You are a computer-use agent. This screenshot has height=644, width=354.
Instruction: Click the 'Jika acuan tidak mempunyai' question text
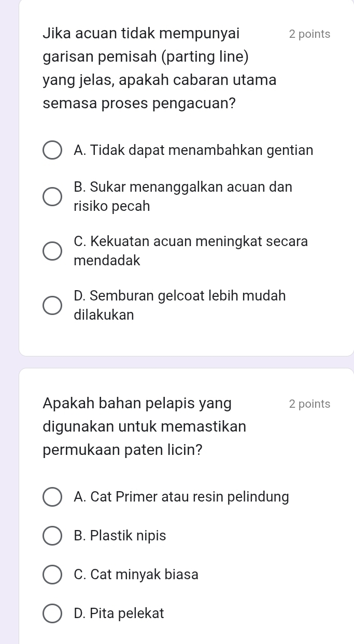(x=141, y=34)
